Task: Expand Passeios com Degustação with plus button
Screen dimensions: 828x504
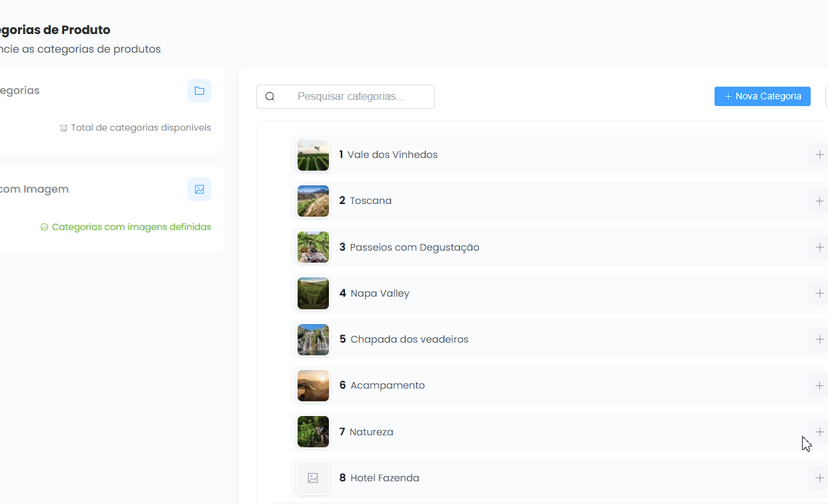Action: (x=819, y=247)
